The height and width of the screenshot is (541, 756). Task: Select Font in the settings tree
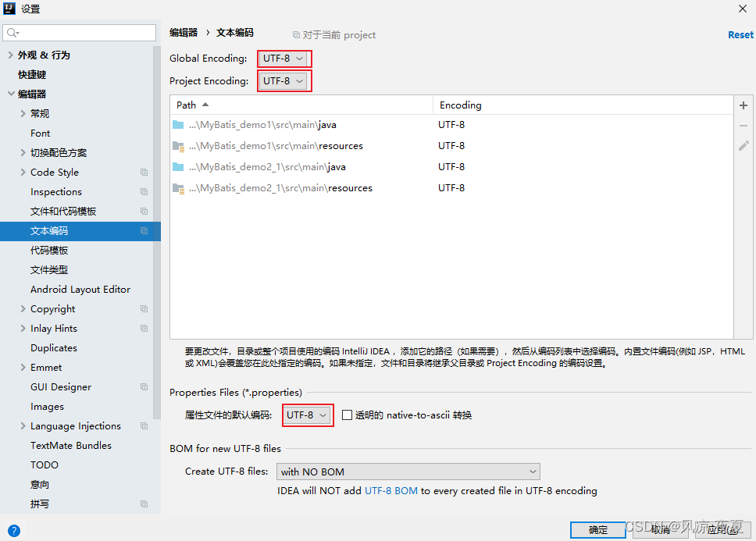click(x=40, y=133)
